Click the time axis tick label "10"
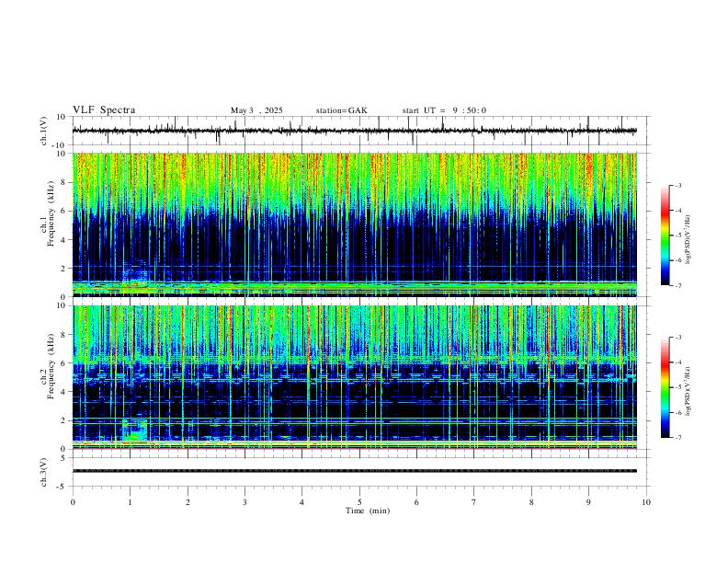This screenshot has height=563, width=728. coord(646,502)
